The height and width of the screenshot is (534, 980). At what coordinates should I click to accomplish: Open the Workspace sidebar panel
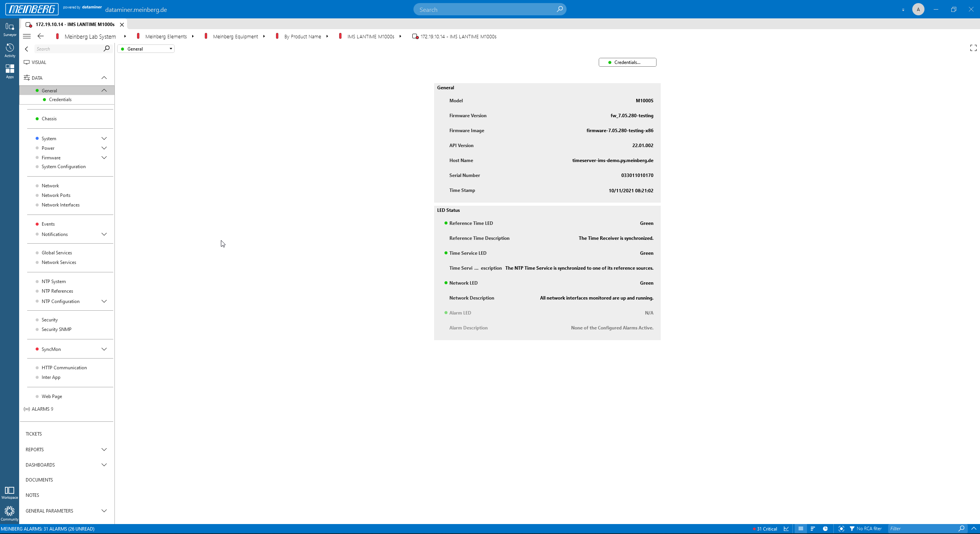click(10, 493)
